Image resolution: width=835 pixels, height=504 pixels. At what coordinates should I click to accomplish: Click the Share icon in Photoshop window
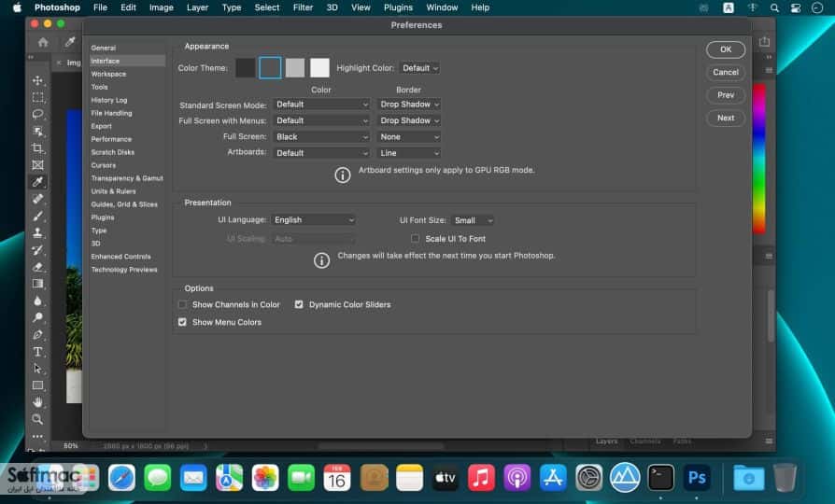point(764,41)
